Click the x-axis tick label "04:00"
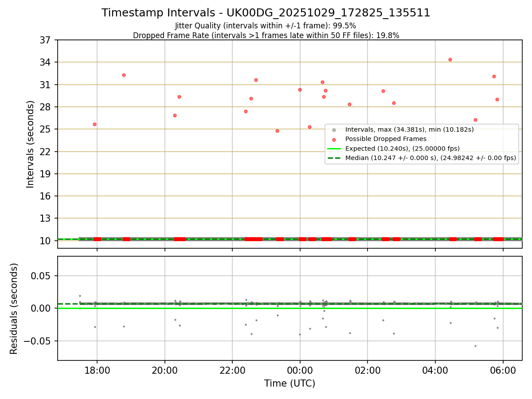 point(435,370)
